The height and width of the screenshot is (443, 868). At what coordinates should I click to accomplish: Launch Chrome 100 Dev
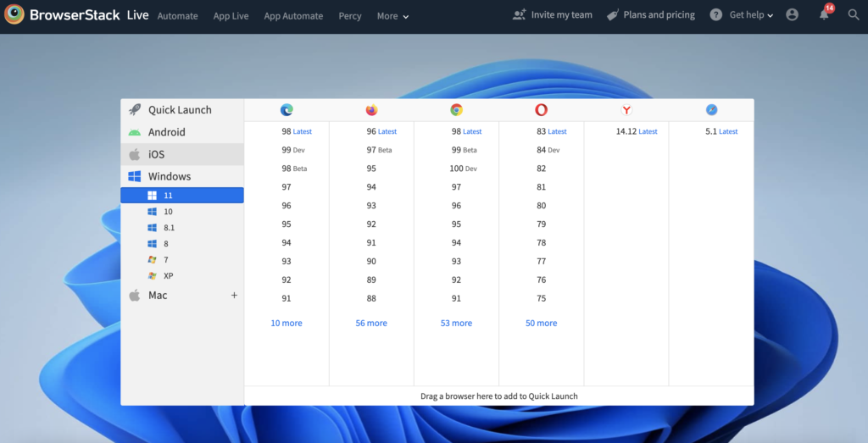[x=464, y=169]
